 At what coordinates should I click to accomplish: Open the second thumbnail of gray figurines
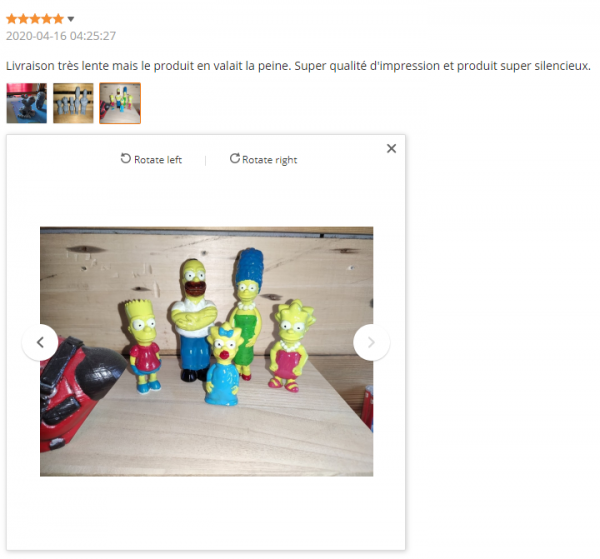73,103
